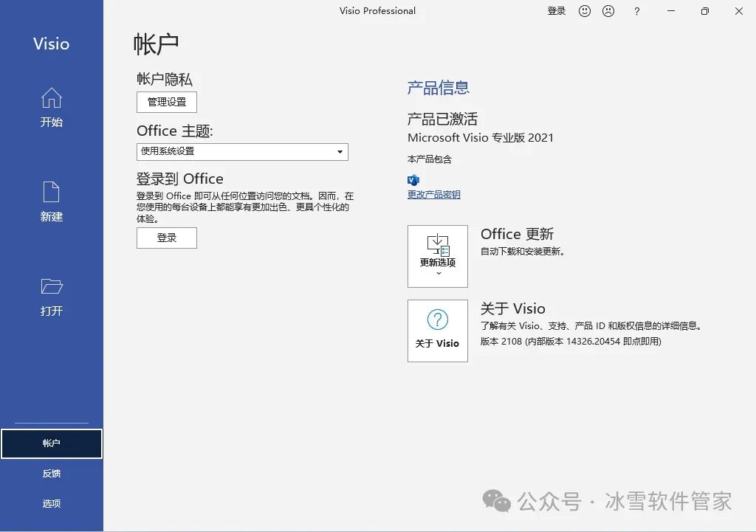Click 管理设置 privacy button
Viewport: 756px width, 532px height.
pos(167,102)
